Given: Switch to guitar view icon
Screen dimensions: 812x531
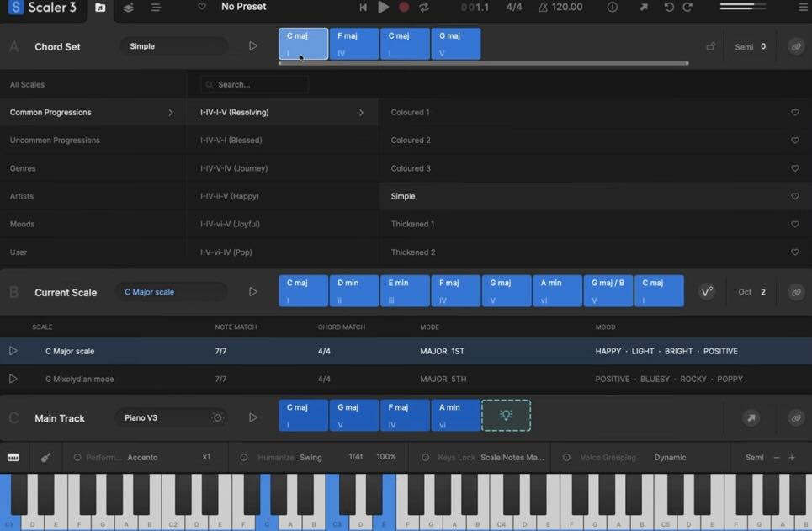Looking at the screenshot, I should tap(45, 458).
